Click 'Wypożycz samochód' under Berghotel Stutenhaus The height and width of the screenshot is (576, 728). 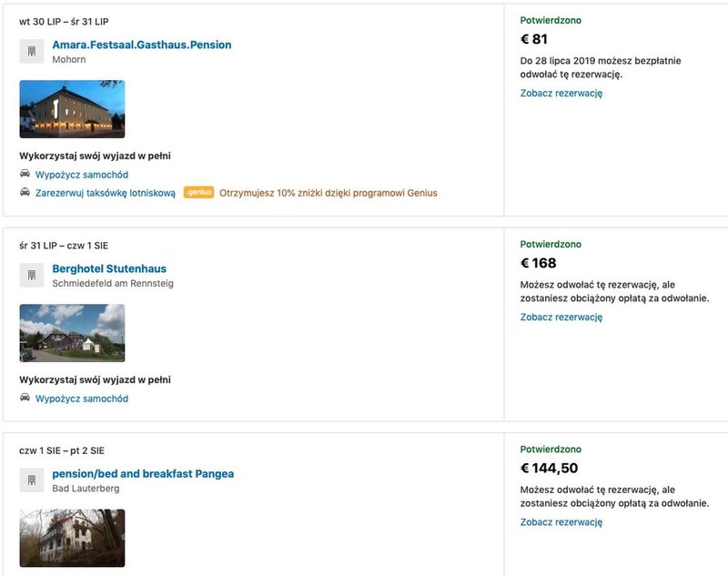[82, 399]
